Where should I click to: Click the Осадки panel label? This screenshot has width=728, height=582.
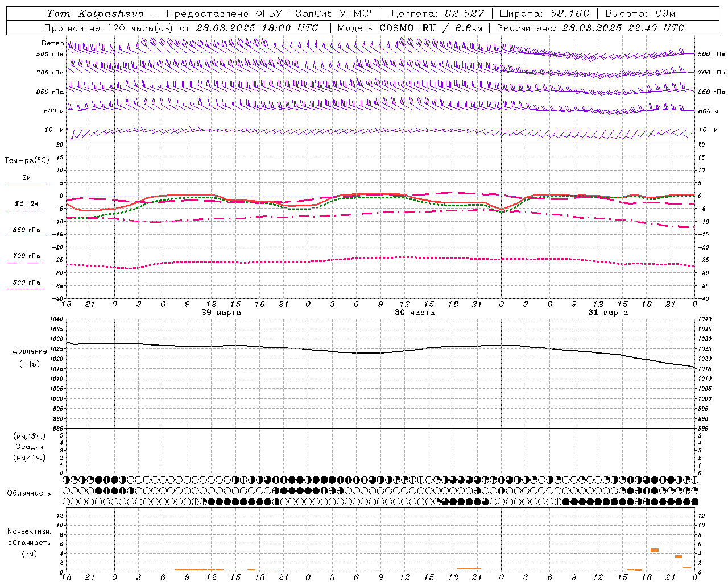pos(30,447)
